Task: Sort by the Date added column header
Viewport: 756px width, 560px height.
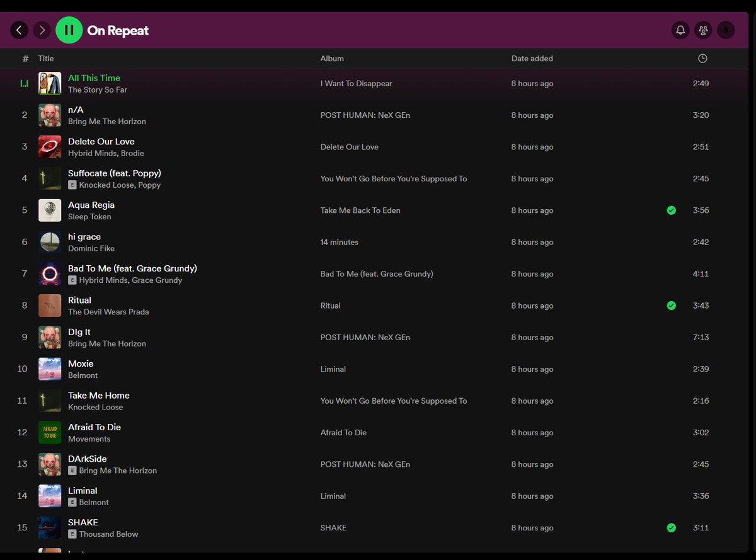Action: pos(532,59)
